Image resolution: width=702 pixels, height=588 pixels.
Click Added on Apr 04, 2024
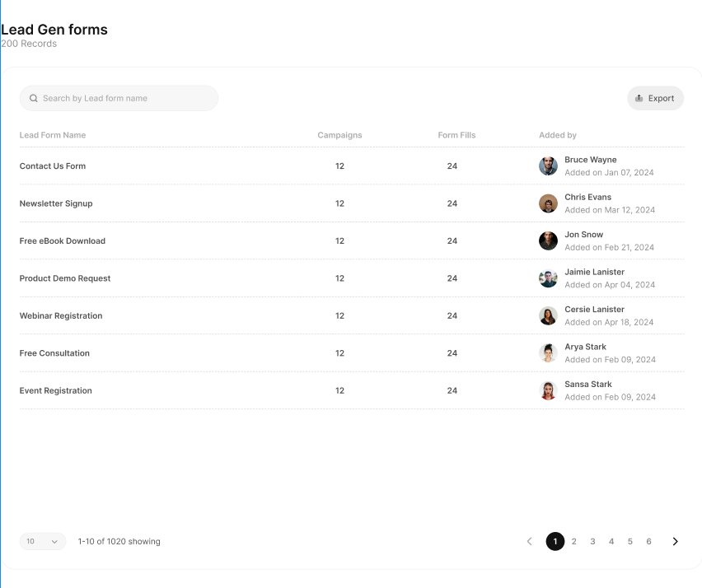[x=610, y=285]
